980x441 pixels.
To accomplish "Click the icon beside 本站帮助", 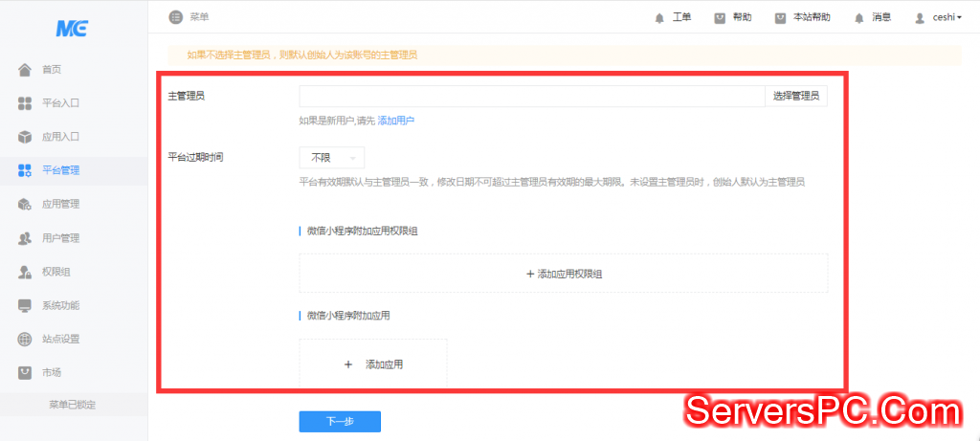I will pos(780,18).
